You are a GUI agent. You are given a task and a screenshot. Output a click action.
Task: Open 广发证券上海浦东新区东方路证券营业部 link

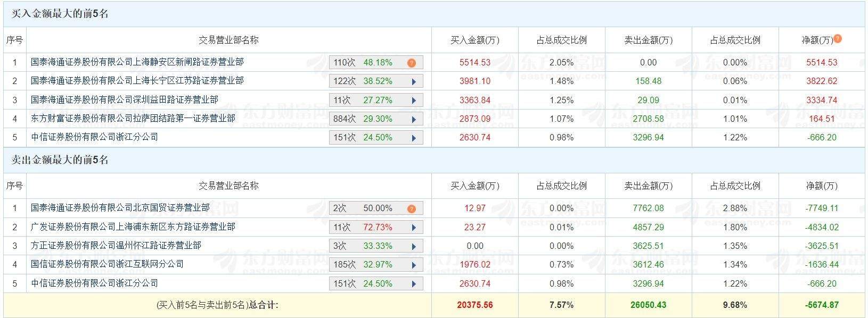(133, 227)
